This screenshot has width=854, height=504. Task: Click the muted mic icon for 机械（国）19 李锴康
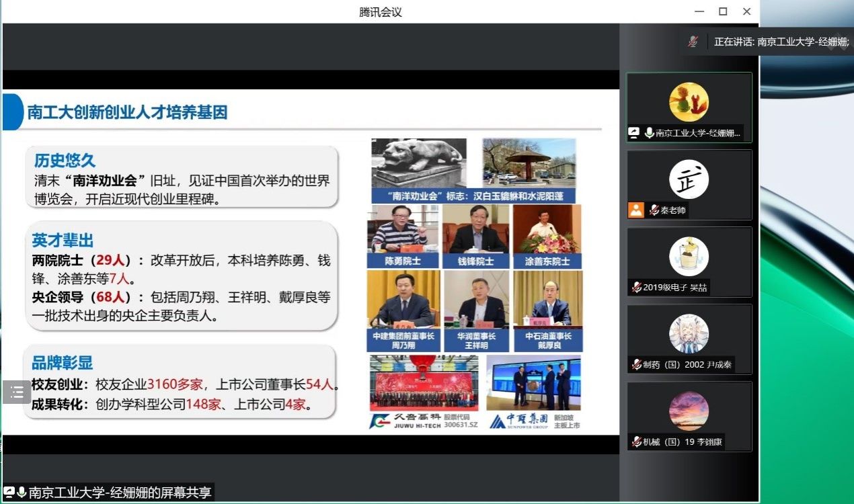(636, 442)
